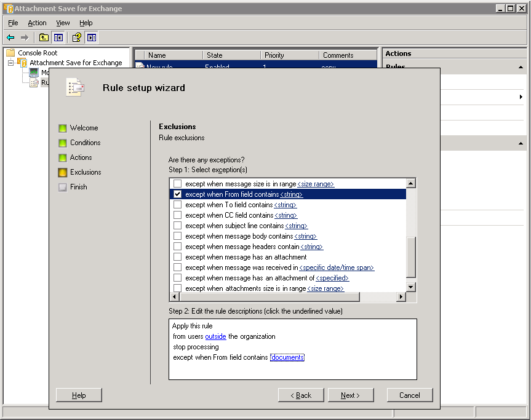Viewport: 531px width, 420px height.
Task: Cancel the rule setup wizard
Action: [x=410, y=395]
